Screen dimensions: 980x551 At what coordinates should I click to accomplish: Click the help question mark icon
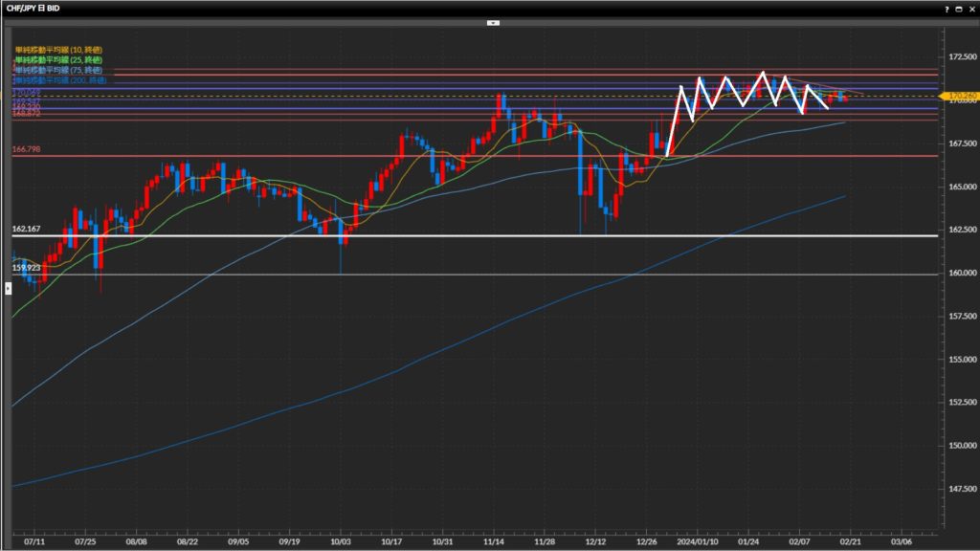(x=947, y=8)
